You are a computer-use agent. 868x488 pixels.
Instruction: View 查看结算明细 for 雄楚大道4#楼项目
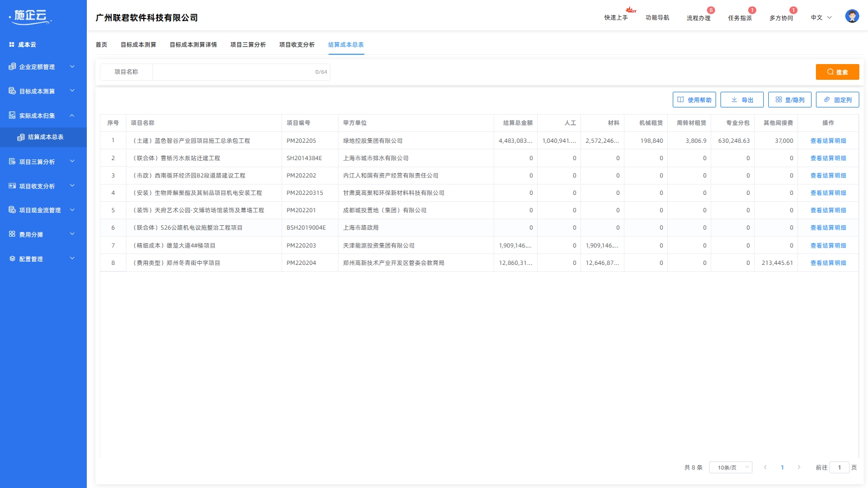[x=828, y=245]
